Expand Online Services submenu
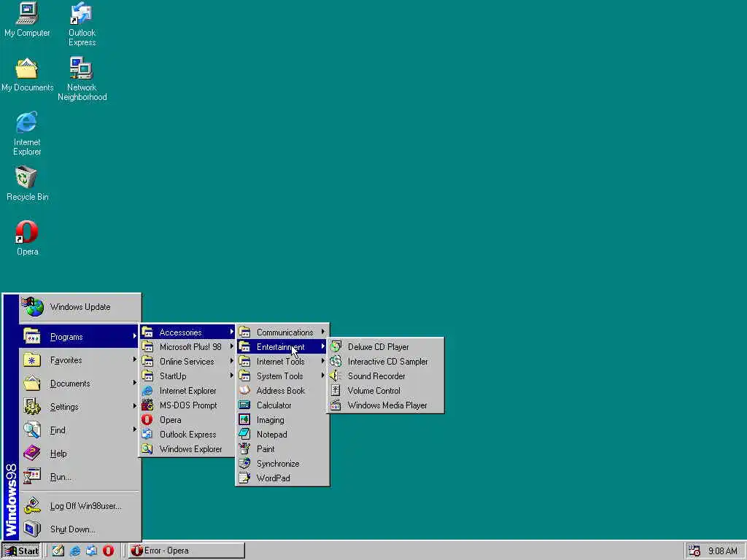The width and height of the screenshot is (747, 560). pyautogui.click(x=187, y=362)
